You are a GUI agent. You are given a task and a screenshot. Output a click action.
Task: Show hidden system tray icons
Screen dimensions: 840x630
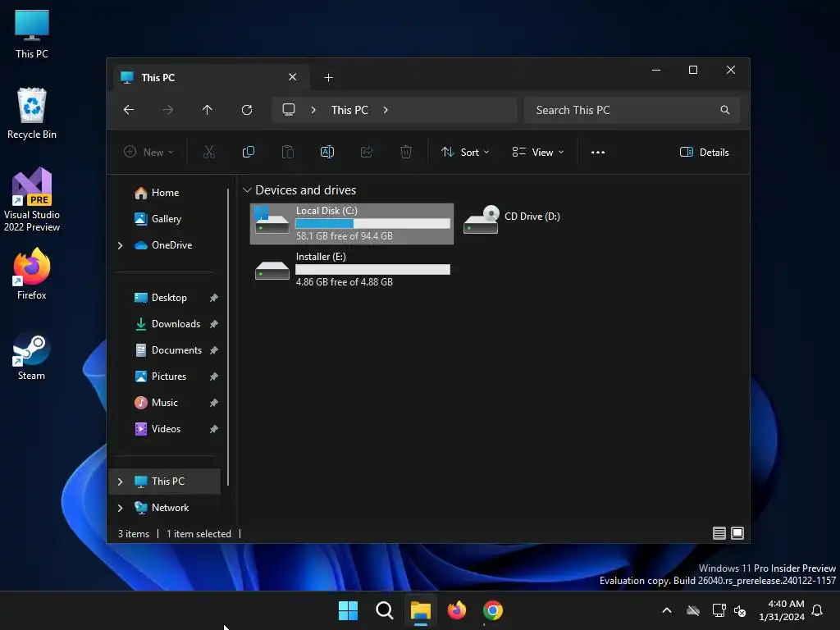pyautogui.click(x=667, y=610)
